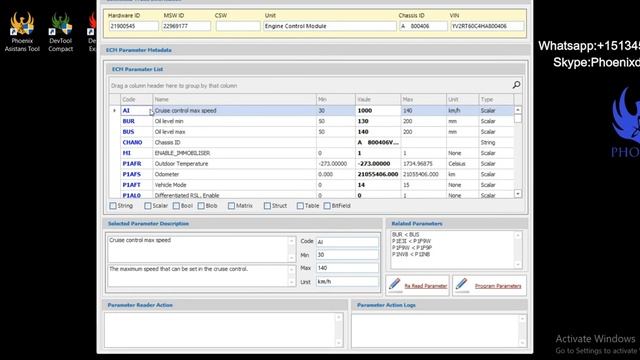Click the Unit field Engine Control Module
The width and height of the screenshot is (640, 360).
330,26
